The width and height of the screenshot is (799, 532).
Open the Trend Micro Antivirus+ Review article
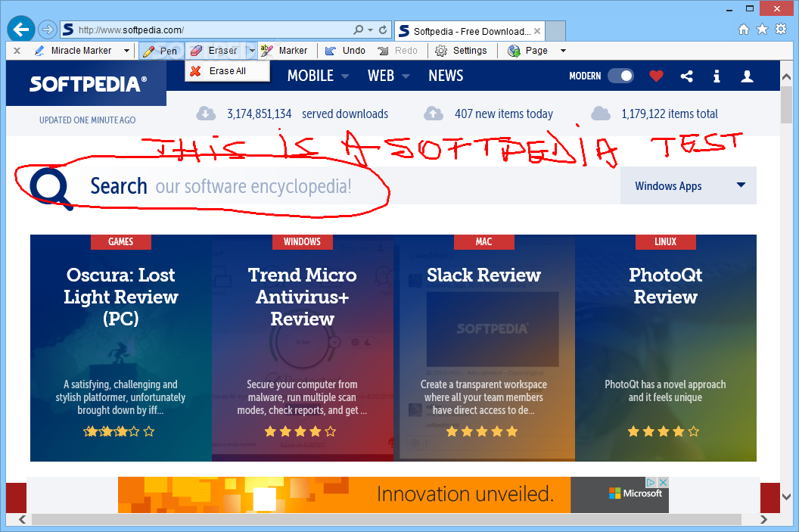coord(302,297)
